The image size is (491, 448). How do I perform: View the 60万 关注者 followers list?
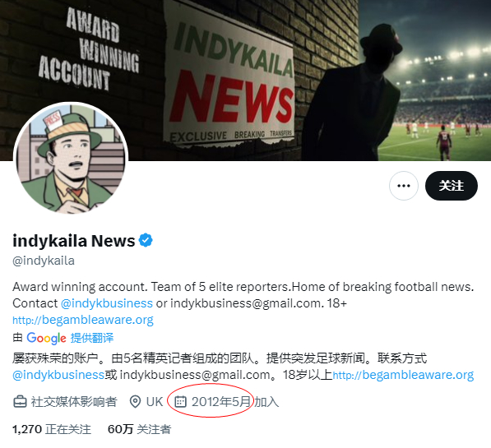pos(139,429)
